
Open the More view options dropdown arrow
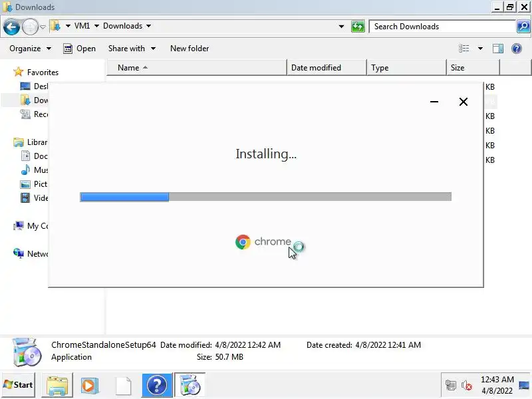point(480,49)
